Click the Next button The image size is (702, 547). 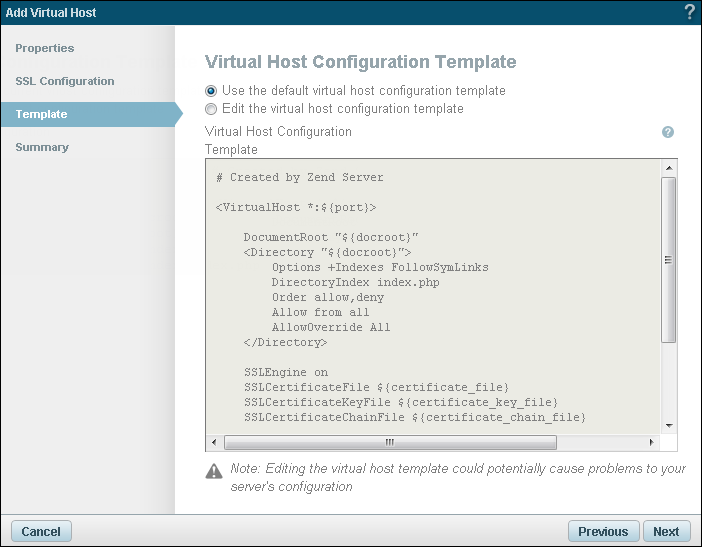coord(666,532)
